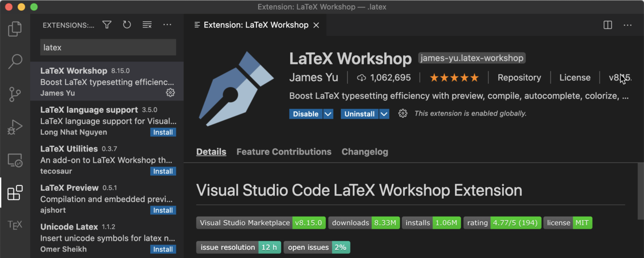This screenshot has width=644, height=258.
Task: Click the open issues 2% badge
Action: [317, 247]
